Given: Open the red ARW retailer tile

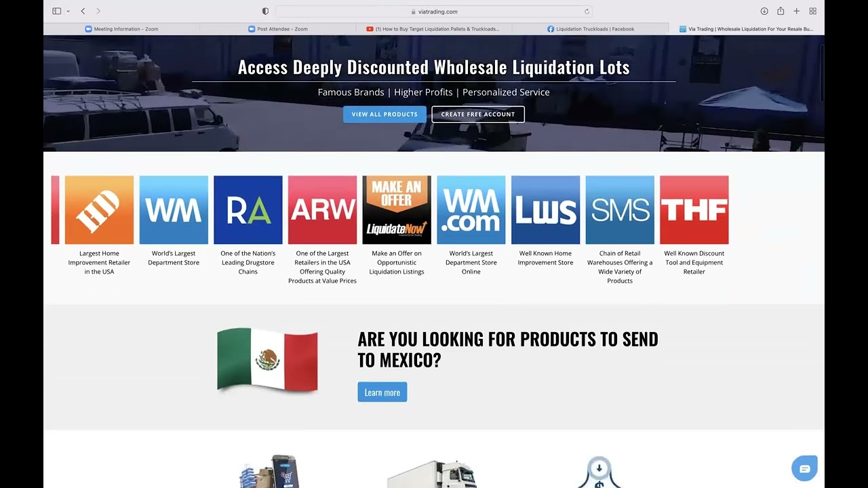Looking at the screenshot, I should point(322,210).
